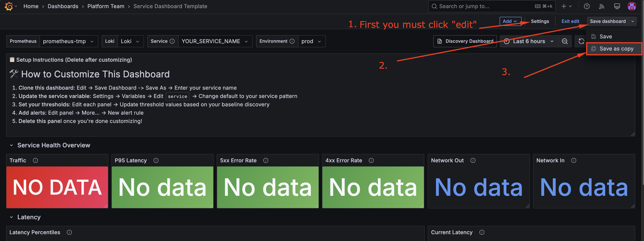Click the Environment variable info icon
The height and width of the screenshot is (241, 644).
(x=292, y=41)
